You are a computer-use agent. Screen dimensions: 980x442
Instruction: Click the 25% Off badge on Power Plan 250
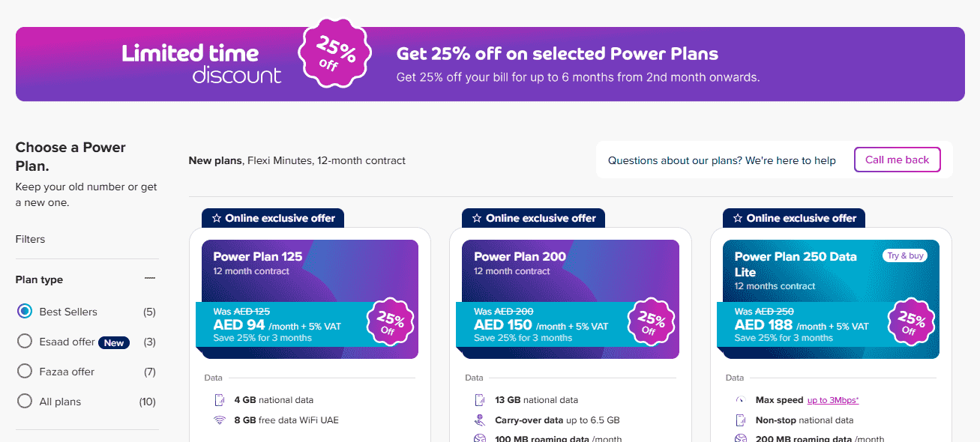click(x=911, y=323)
